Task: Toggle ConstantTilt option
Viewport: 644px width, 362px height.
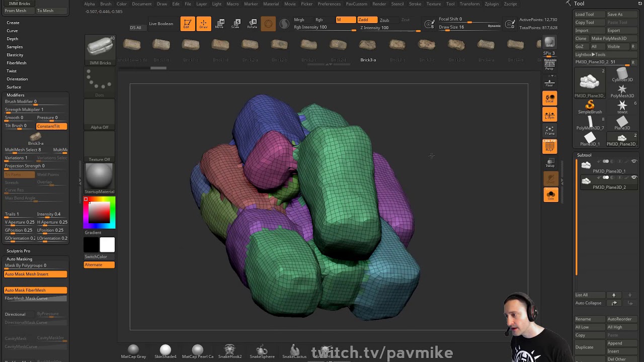Action: coord(51,126)
